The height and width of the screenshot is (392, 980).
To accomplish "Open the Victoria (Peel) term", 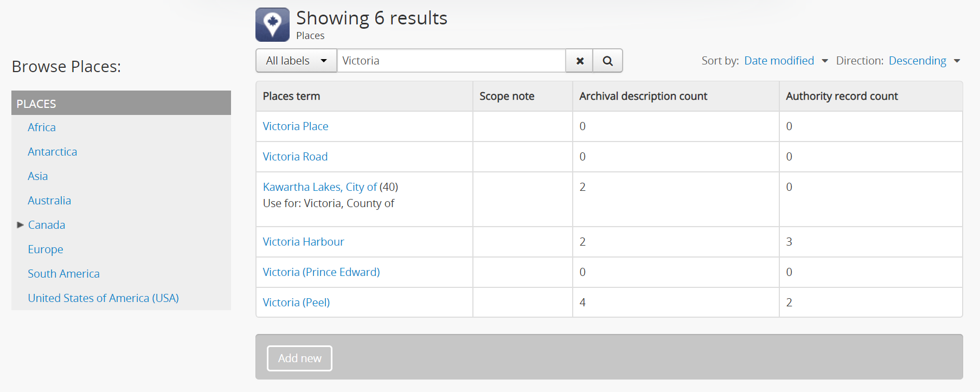I will point(296,303).
